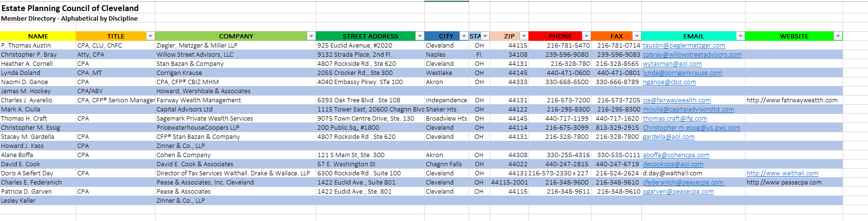868x221 pixels.
Task: Select company cell 'Willow Street Advisors, LLC'
Action: (236, 55)
